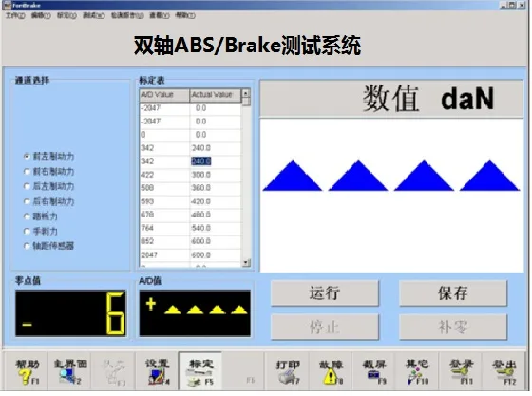Select the A/D value cell 422

[x=164, y=175]
